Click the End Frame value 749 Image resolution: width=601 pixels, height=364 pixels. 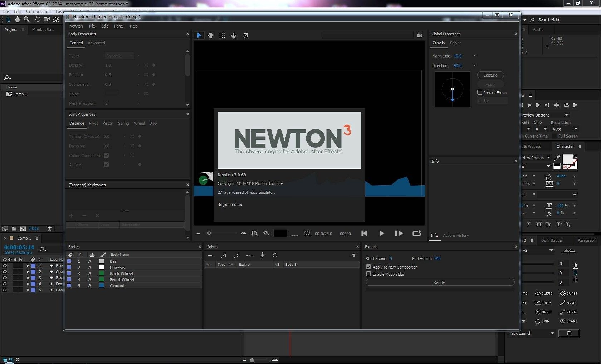(438, 259)
